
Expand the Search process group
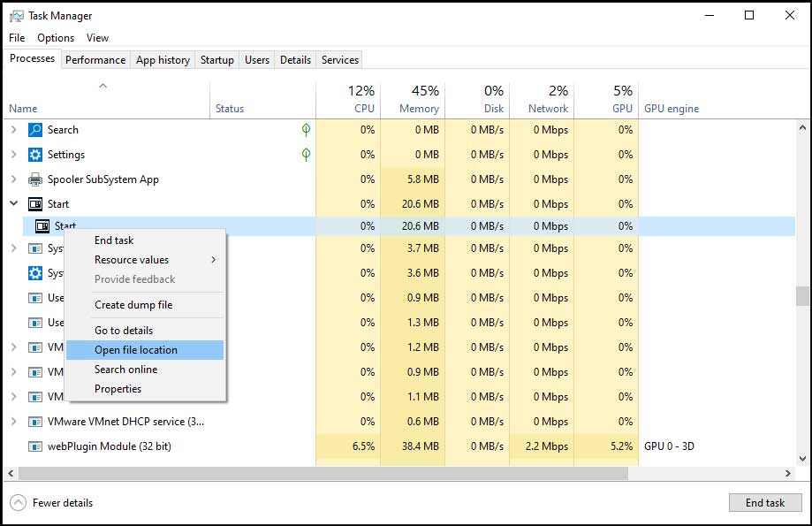[13, 130]
